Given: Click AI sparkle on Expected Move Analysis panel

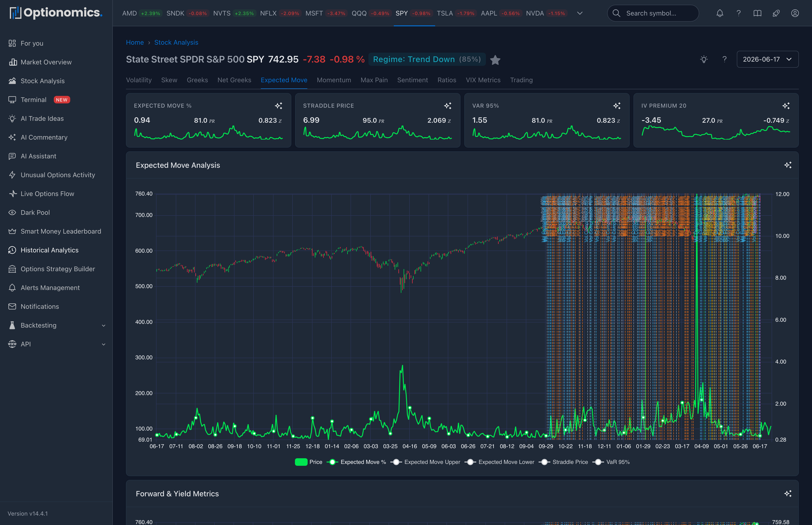Looking at the screenshot, I should (788, 165).
